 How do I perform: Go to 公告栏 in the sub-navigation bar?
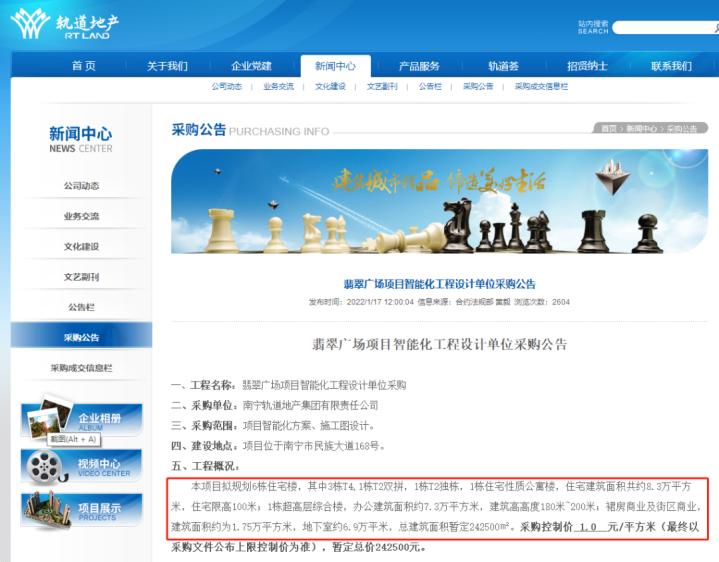pos(430,86)
